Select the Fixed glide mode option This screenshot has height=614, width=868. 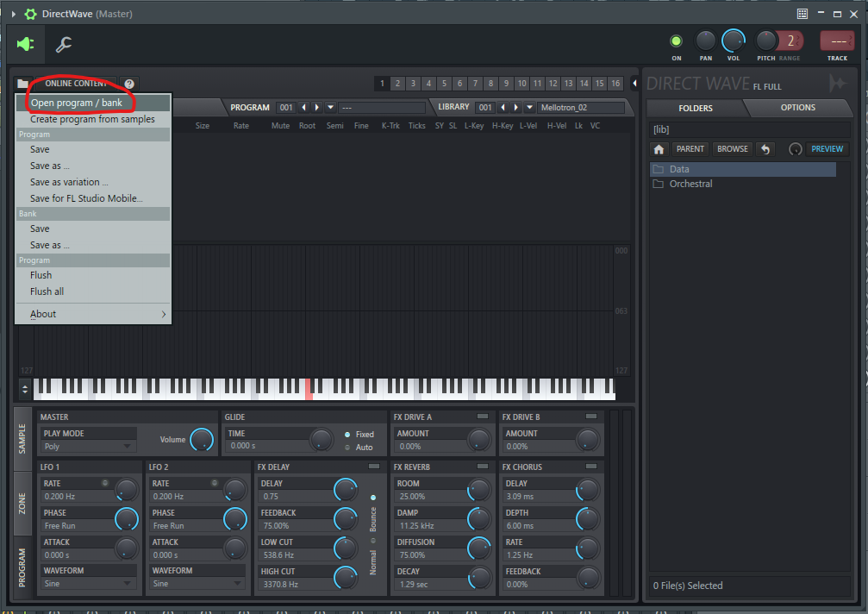347,435
